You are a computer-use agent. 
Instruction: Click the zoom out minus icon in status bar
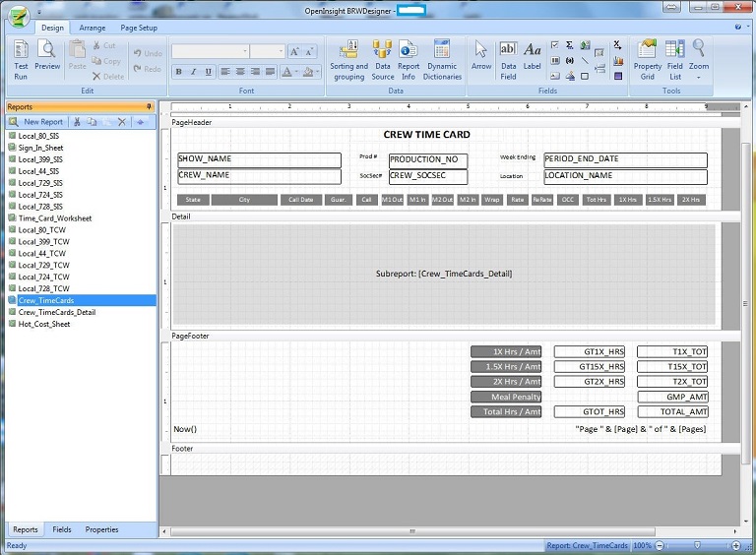660,545
